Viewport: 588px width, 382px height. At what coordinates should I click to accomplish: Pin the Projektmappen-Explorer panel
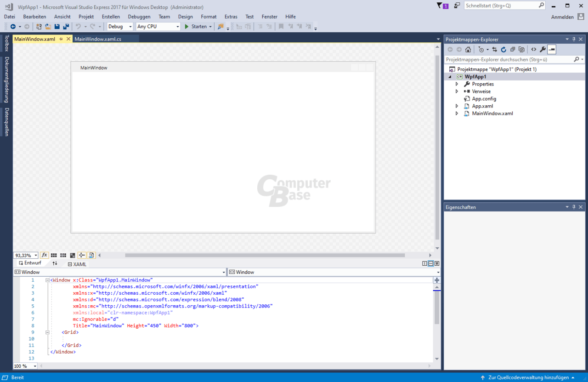pyautogui.click(x=573, y=39)
